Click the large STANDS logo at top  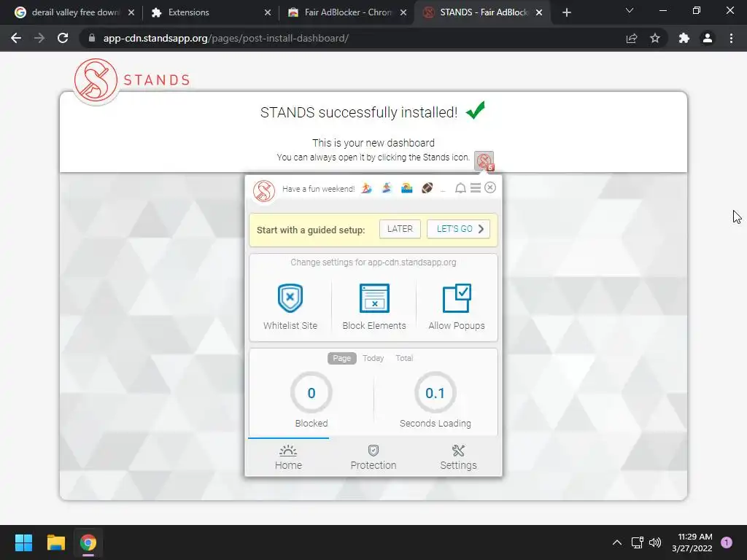point(132,80)
